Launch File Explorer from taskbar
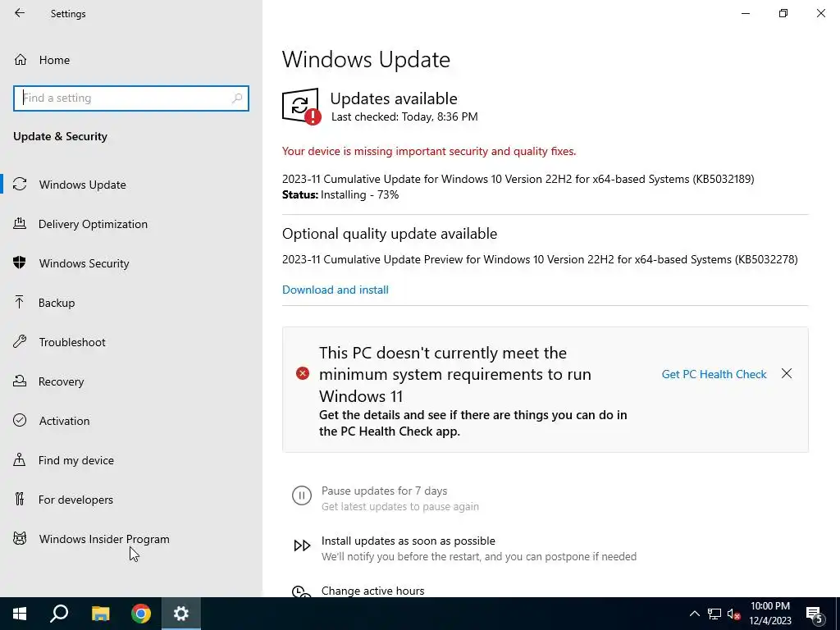 click(x=100, y=614)
